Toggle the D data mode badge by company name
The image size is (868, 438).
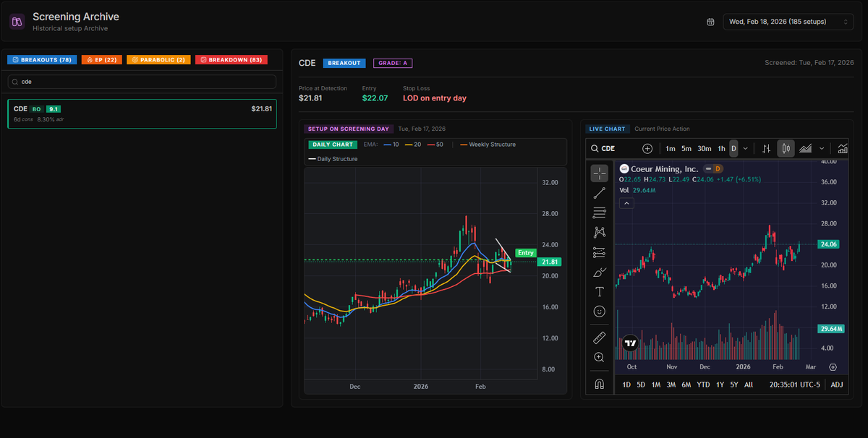tap(718, 168)
